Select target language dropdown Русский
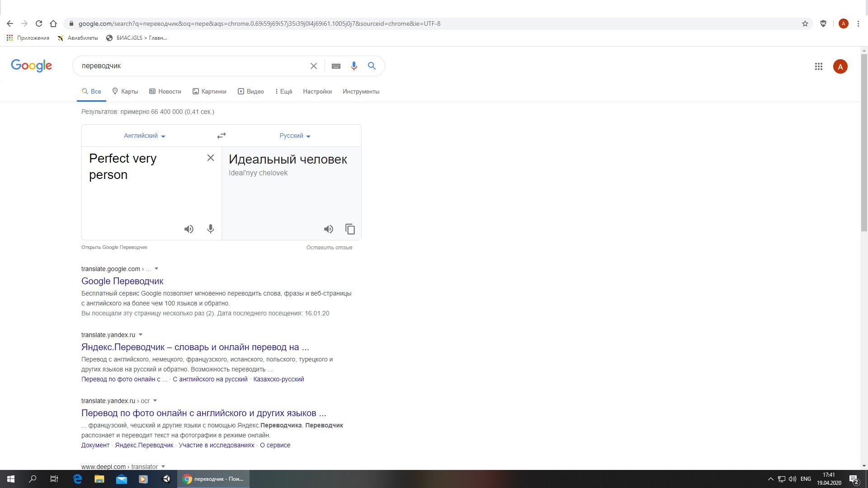Viewport: 868px width, 488px height. (295, 136)
